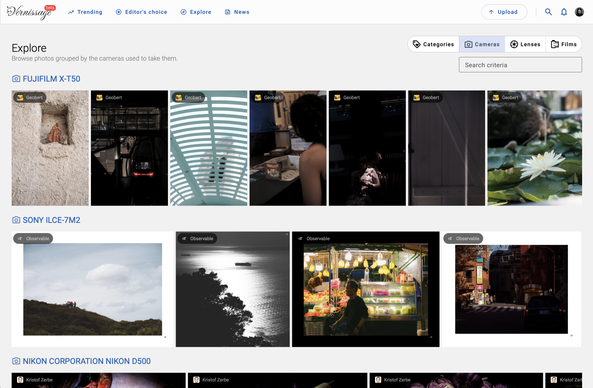Open the cloudy hillside landscape photo

coord(92,289)
